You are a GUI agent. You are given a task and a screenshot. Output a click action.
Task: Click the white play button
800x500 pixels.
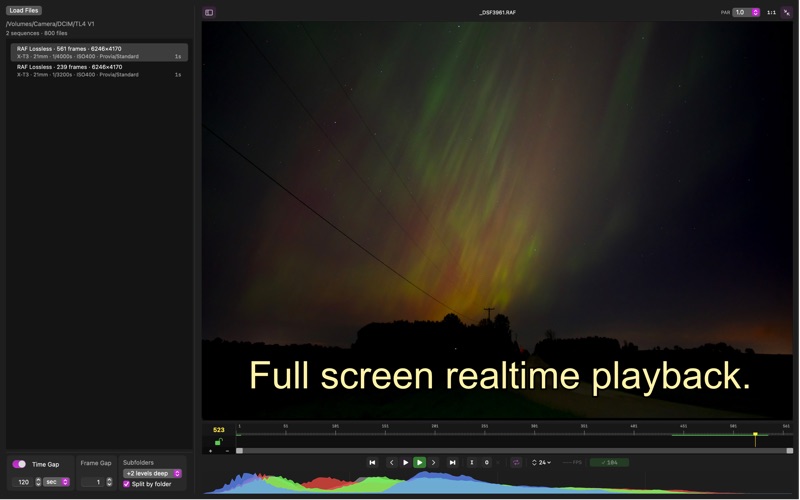(406, 462)
